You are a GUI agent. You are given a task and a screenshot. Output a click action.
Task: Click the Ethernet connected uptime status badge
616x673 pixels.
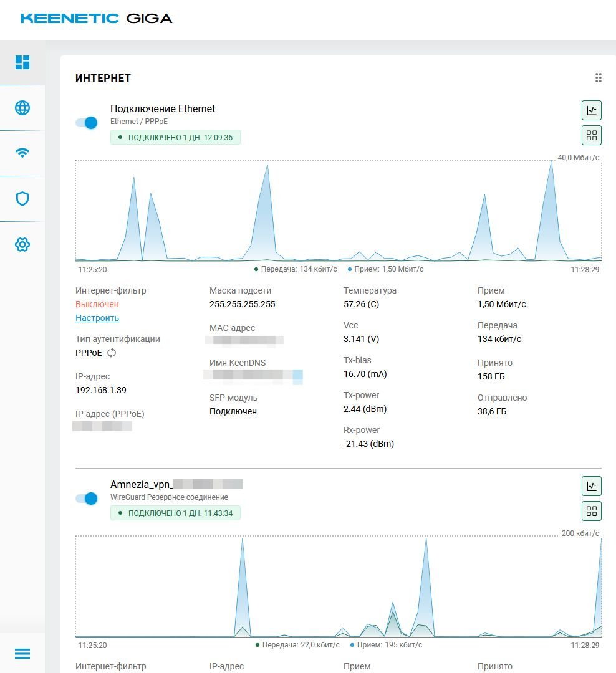[175, 137]
